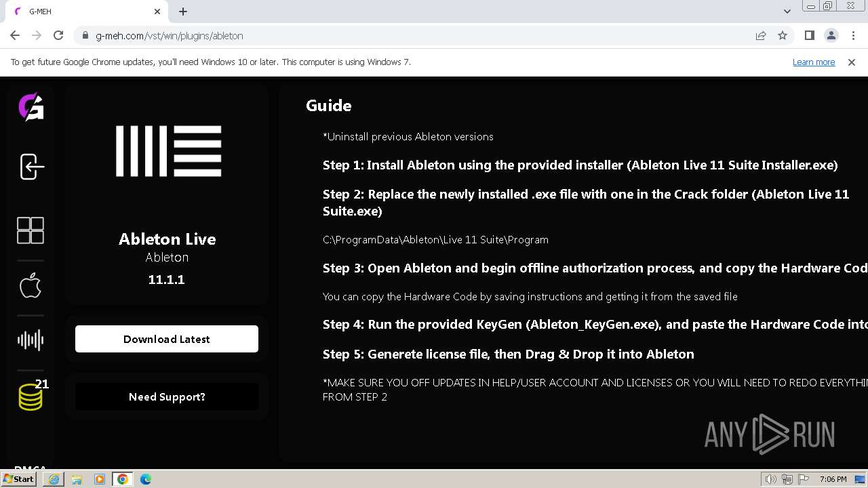Image resolution: width=868 pixels, height=488 pixels.
Task: Open the G-MEH logo home icon
Action: tap(31, 107)
